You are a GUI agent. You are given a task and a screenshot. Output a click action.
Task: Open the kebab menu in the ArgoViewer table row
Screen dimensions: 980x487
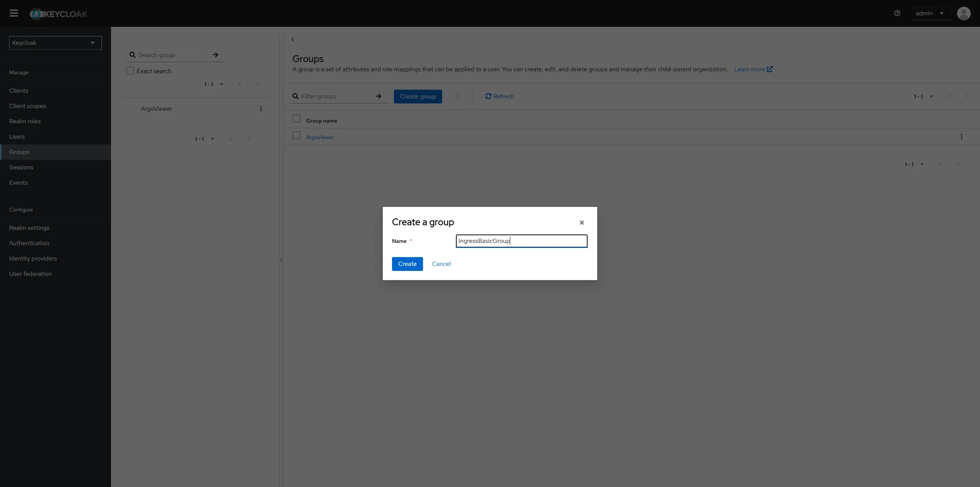pyautogui.click(x=962, y=137)
